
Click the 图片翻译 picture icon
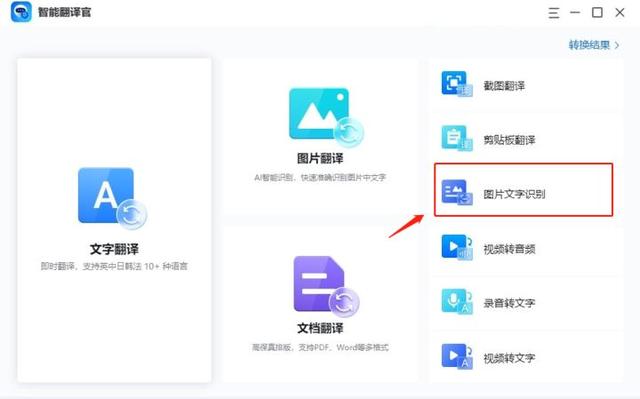click(325, 117)
